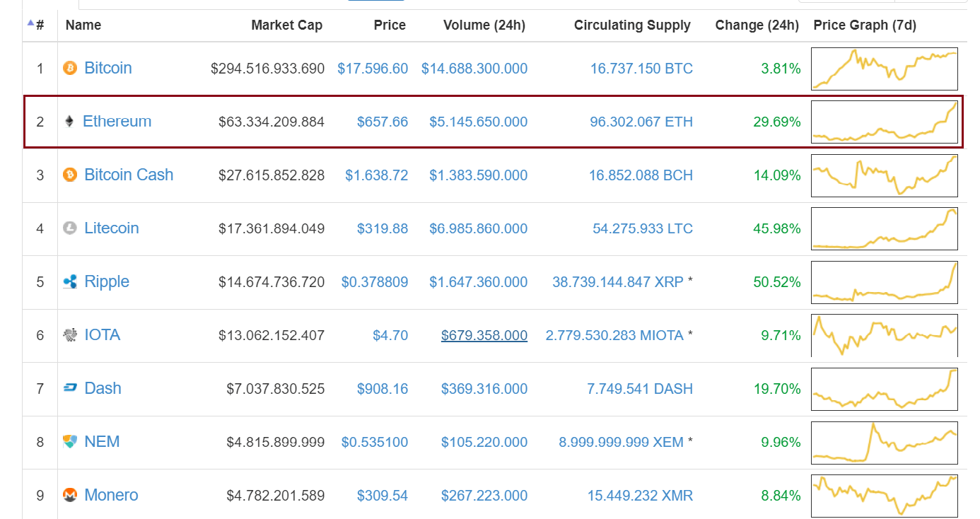Open IOTA's underlined volume $679.358.000 link
Image resolution: width=980 pixels, height=519 pixels.
pos(484,335)
